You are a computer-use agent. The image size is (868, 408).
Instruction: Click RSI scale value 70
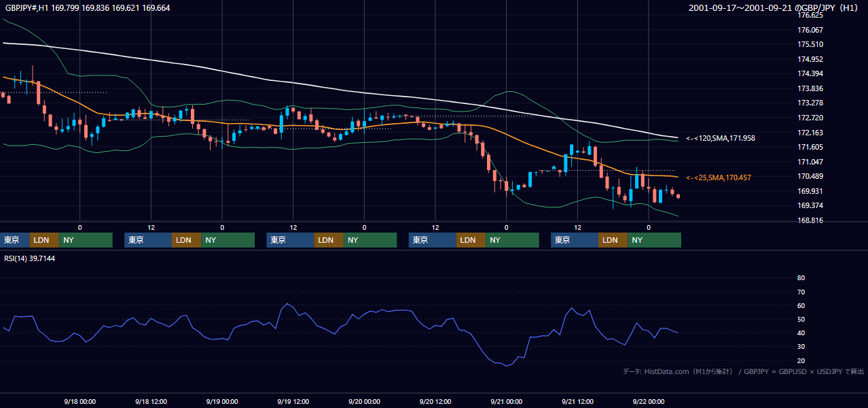point(801,292)
